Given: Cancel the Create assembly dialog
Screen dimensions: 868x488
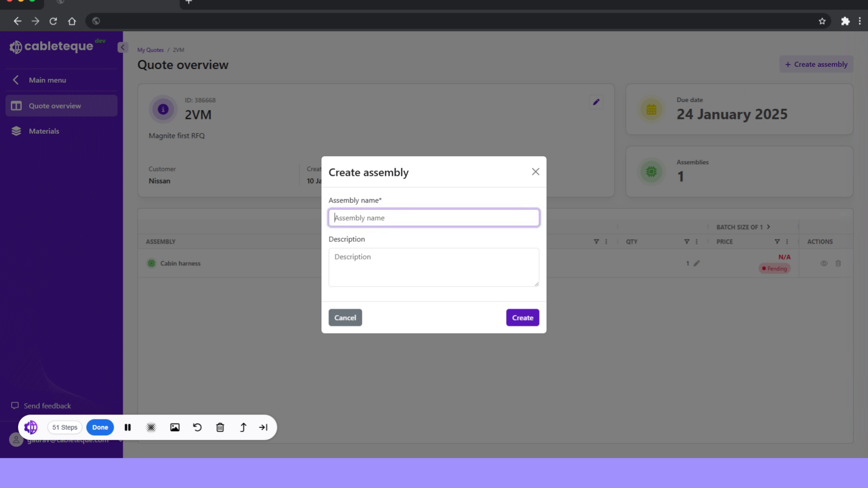Looking at the screenshot, I should click(345, 317).
